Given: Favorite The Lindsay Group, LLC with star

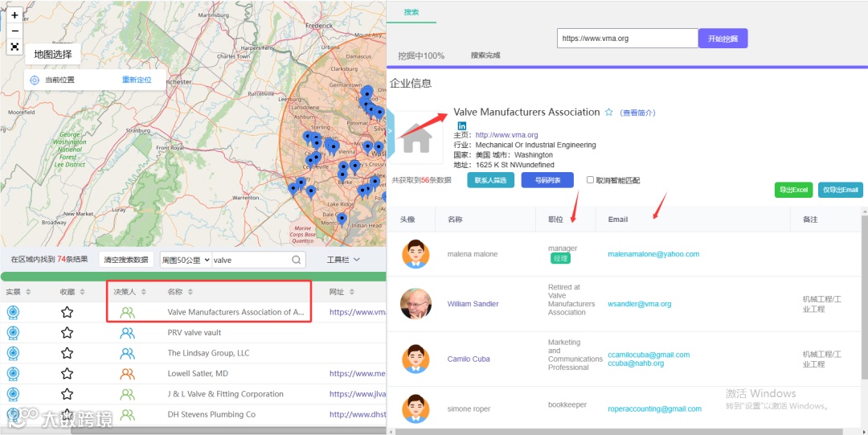Looking at the screenshot, I should click(x=67, y=353).
